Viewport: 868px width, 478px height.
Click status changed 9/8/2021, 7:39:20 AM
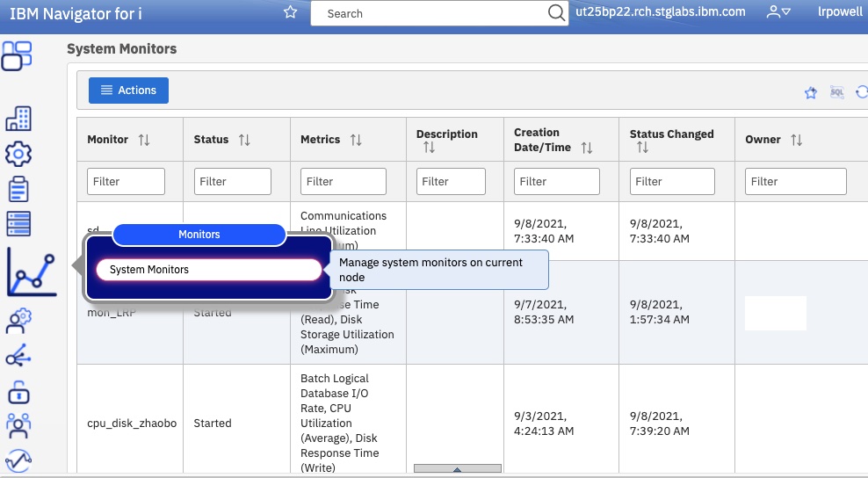(x=659, y=424)
